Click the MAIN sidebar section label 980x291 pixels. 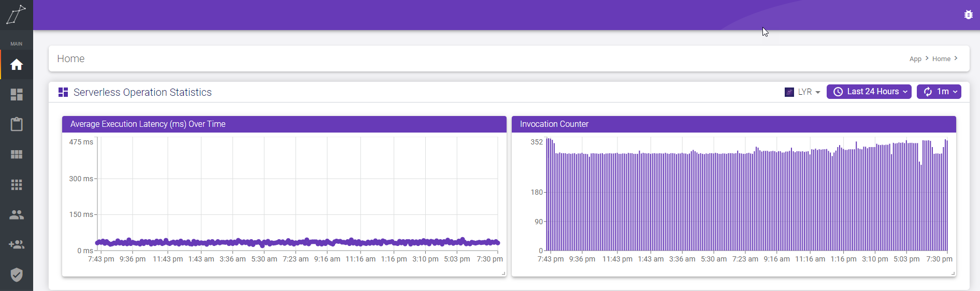[17, 44]
